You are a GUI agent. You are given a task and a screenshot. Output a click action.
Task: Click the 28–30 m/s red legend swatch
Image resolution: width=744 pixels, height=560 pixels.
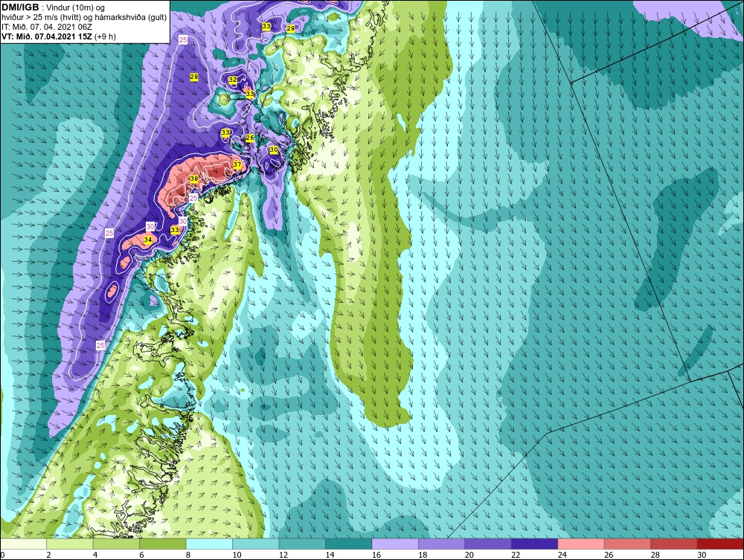(x=674, y=544)
